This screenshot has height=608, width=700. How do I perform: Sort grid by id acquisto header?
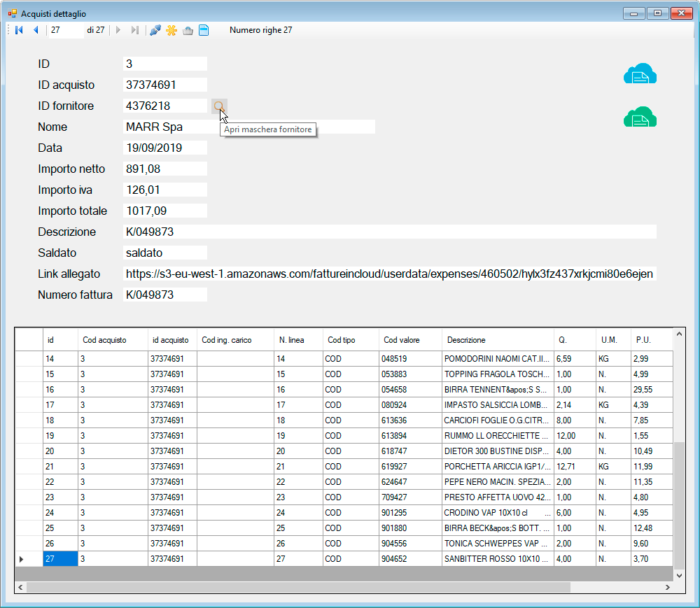point(172,340)
